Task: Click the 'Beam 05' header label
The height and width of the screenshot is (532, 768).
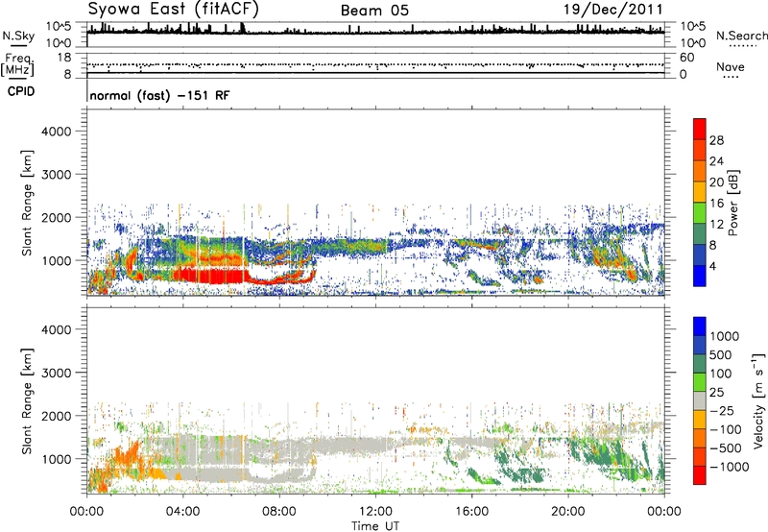Action: coord(374,11)
